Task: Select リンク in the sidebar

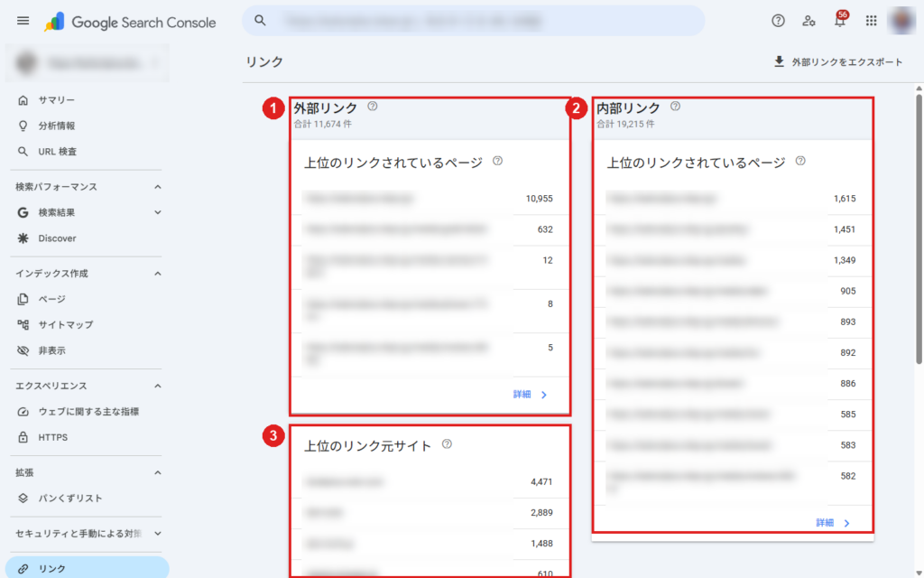Action: click(87, 569)
